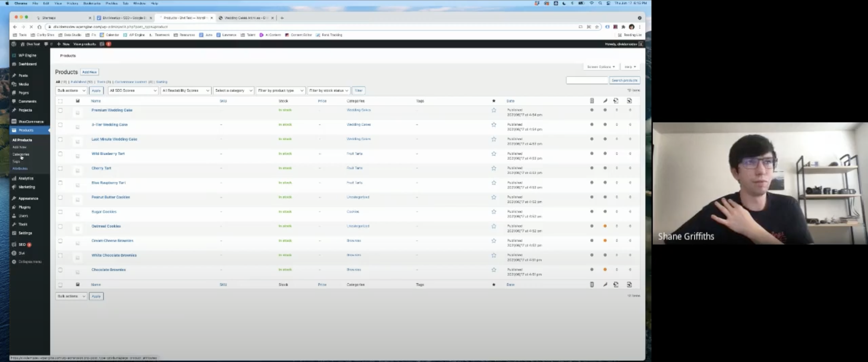Click the Analytics bar-chart sidebar icon

click(14, 178)
